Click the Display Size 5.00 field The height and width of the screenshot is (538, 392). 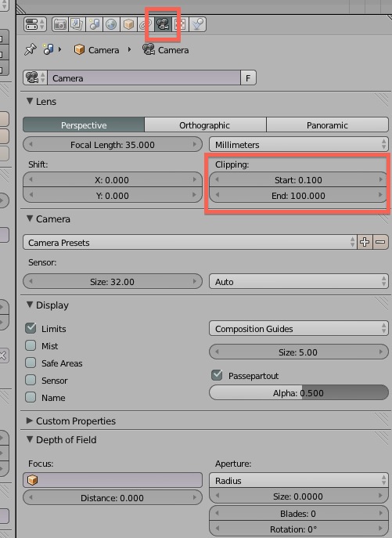click(299, 352)
